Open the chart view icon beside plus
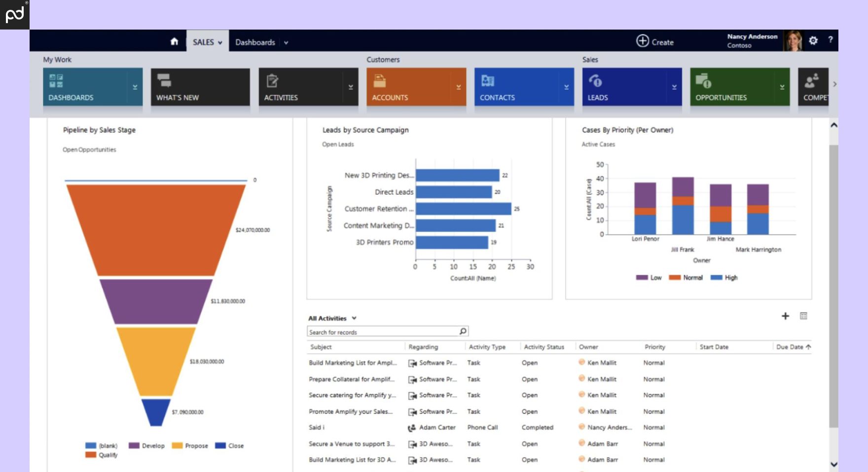868x472 pixels. pos(803,316)
